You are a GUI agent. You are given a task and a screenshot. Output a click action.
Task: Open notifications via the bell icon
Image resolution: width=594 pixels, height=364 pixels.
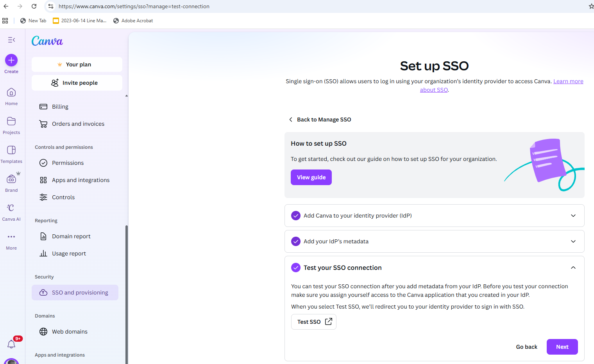click(11, 344)
